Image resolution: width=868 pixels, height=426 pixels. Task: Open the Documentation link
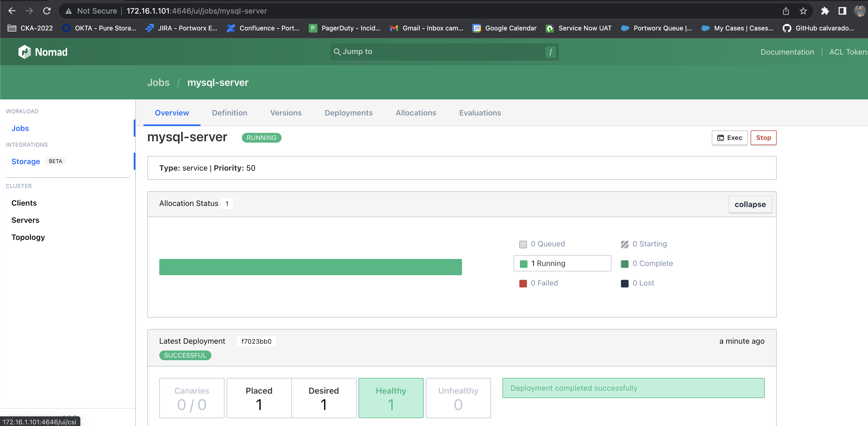tap(787, 52)
